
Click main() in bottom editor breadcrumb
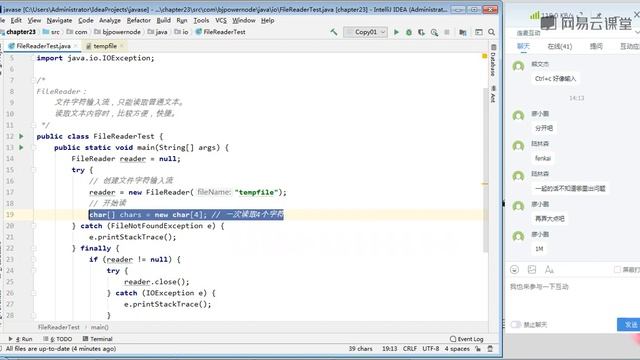tap(100, 327)
